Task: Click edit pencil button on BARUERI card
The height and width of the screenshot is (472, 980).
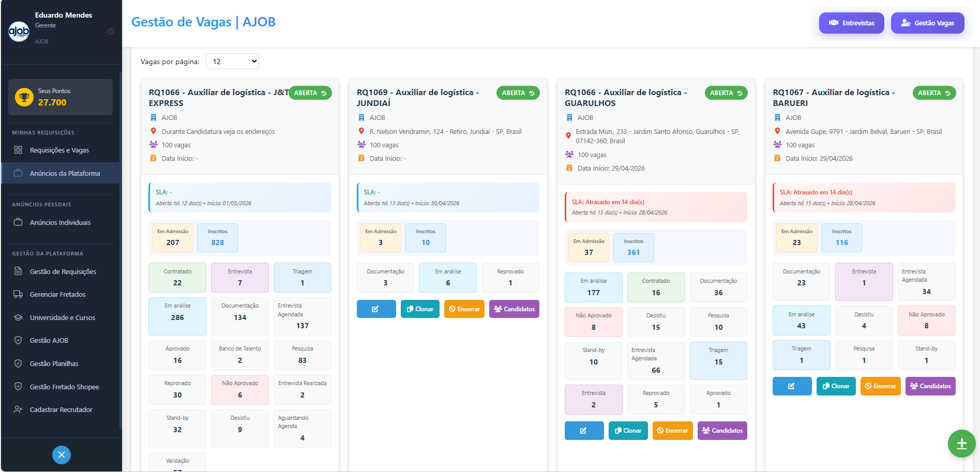Action: [792, 386]
